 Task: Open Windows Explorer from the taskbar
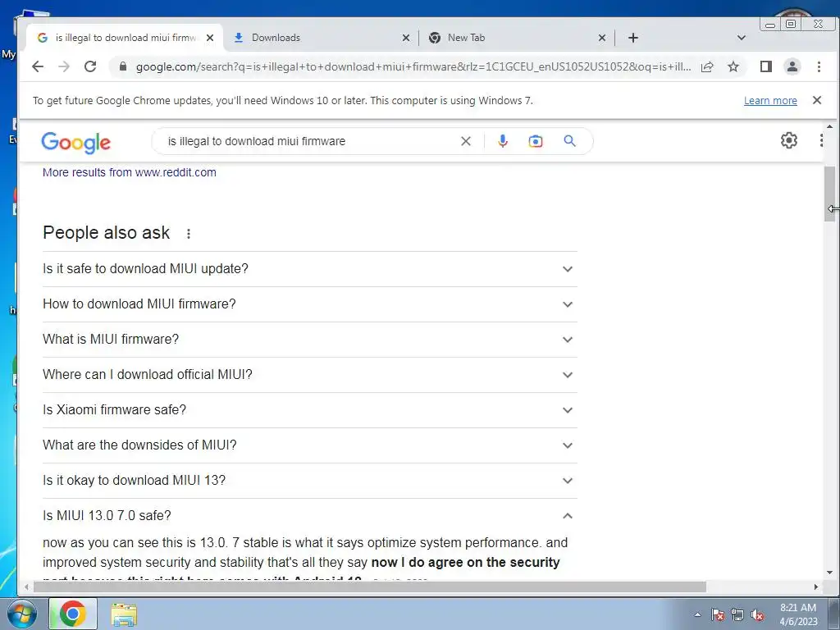coord(124,614)
